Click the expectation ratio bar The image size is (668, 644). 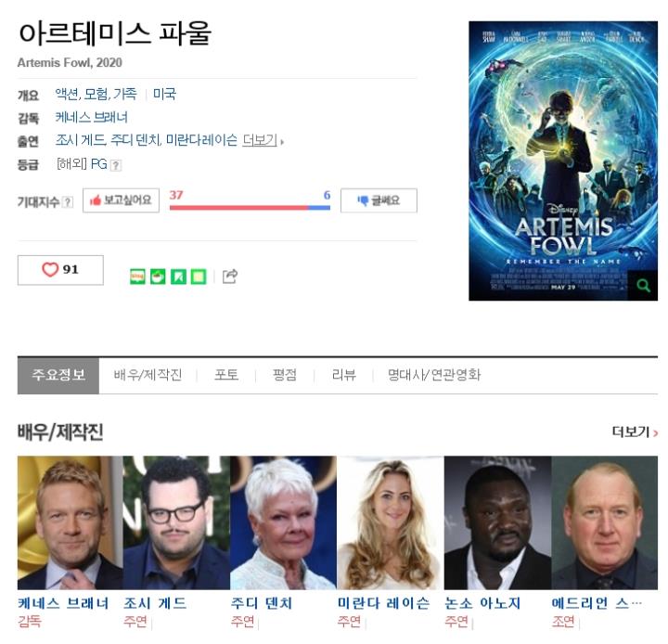(250, 208)
